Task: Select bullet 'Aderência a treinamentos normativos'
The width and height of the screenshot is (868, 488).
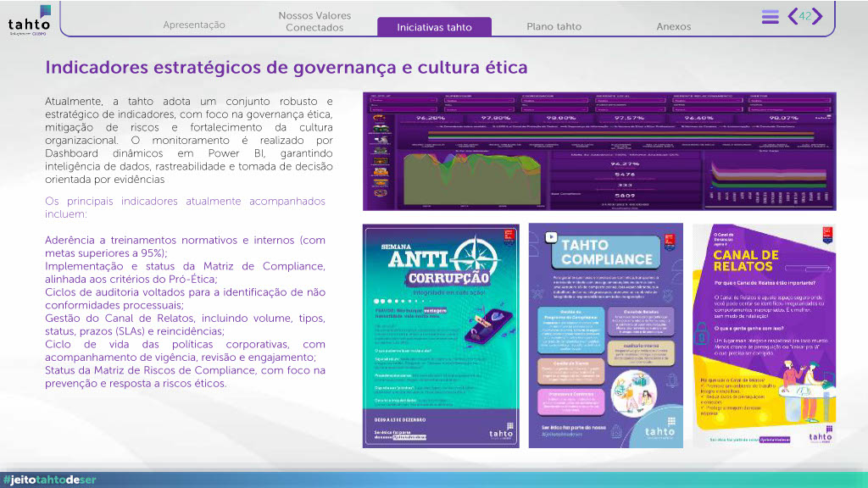Action: (185, 247)
